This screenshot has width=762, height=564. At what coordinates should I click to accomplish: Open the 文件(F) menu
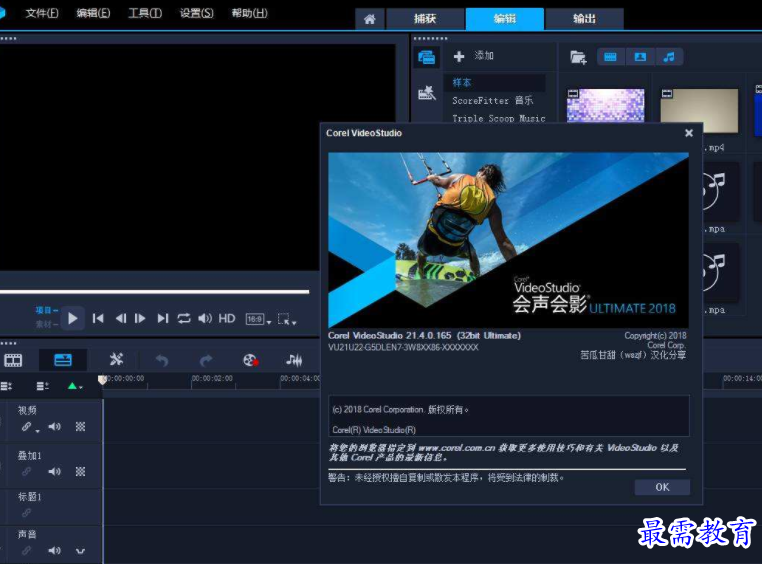point(42,13)
